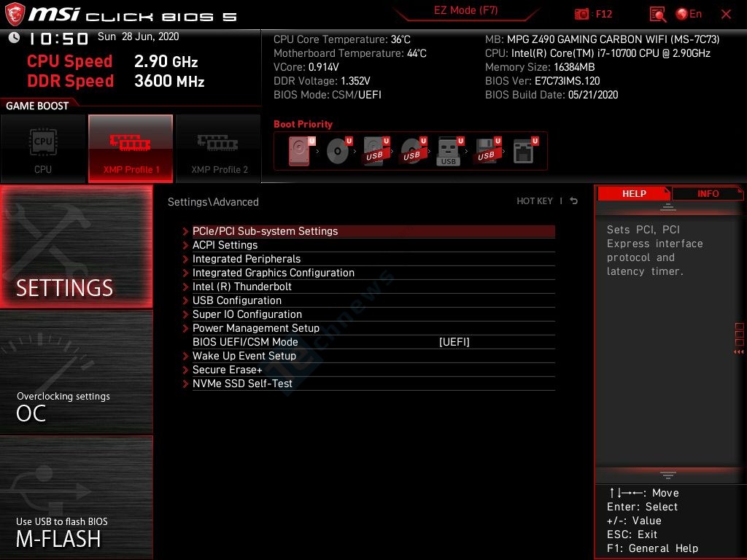
Task: Change language with the En globe icon
Action: click(689, 15)
